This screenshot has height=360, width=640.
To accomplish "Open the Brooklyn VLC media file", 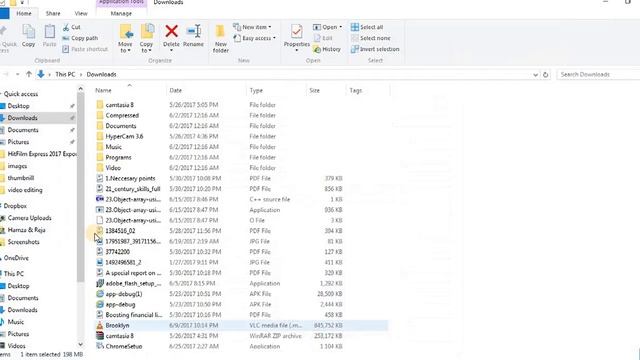I will coord(242,325).
